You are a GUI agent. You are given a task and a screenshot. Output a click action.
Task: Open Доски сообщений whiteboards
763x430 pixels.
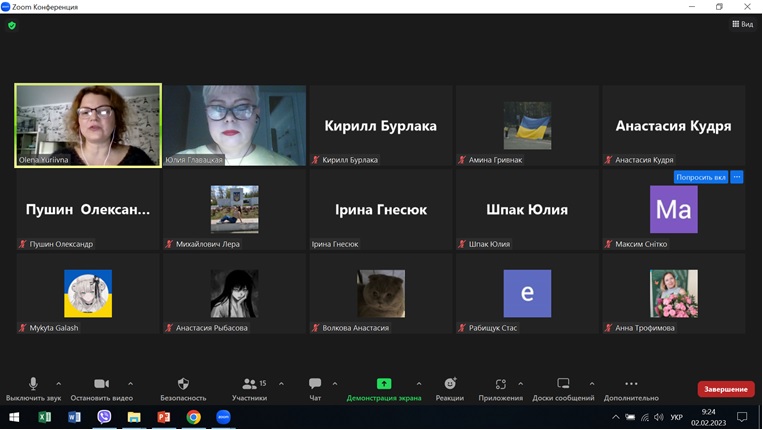pyautogui.click(x=563, y=389)
